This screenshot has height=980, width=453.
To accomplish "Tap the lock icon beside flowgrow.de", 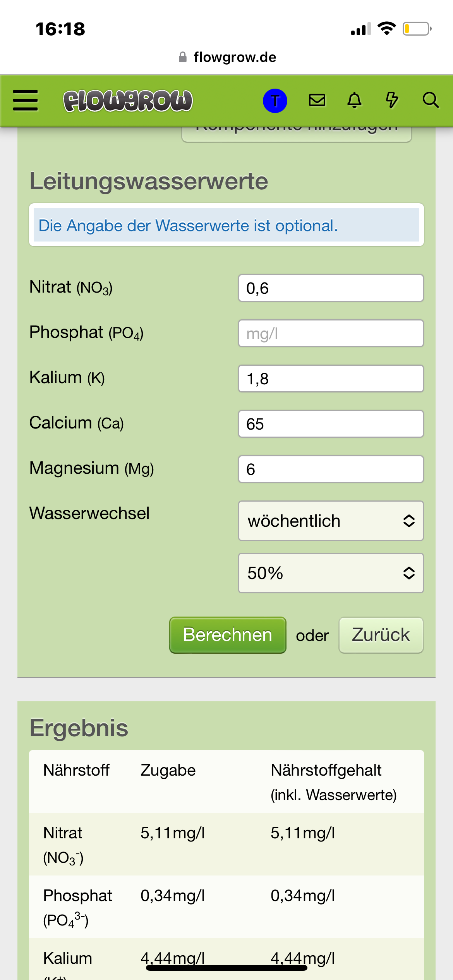I will point(183,57).
